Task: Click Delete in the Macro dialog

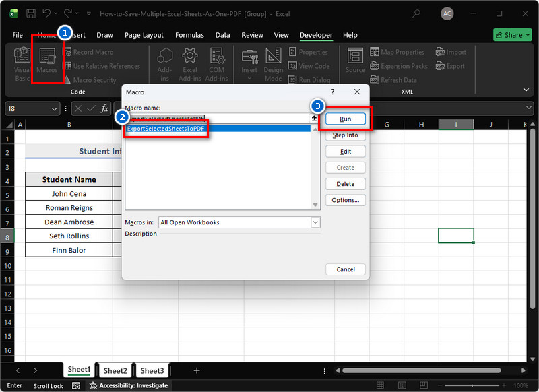Action: click(346, 184)
